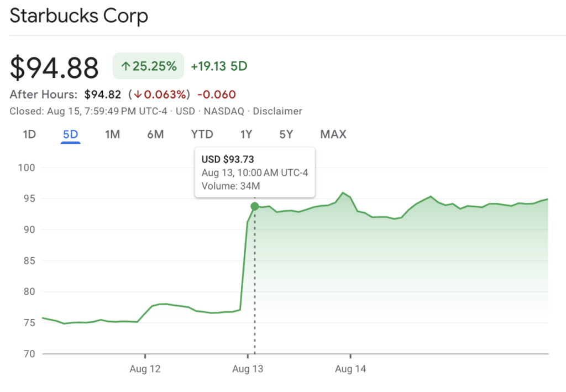Select the MAX time range

pyautogui.click(x=333, y=134)
